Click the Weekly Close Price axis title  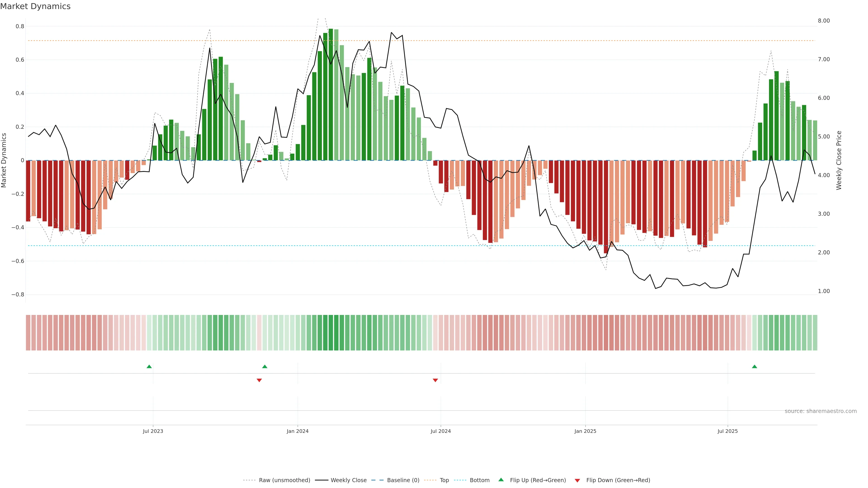839,160
